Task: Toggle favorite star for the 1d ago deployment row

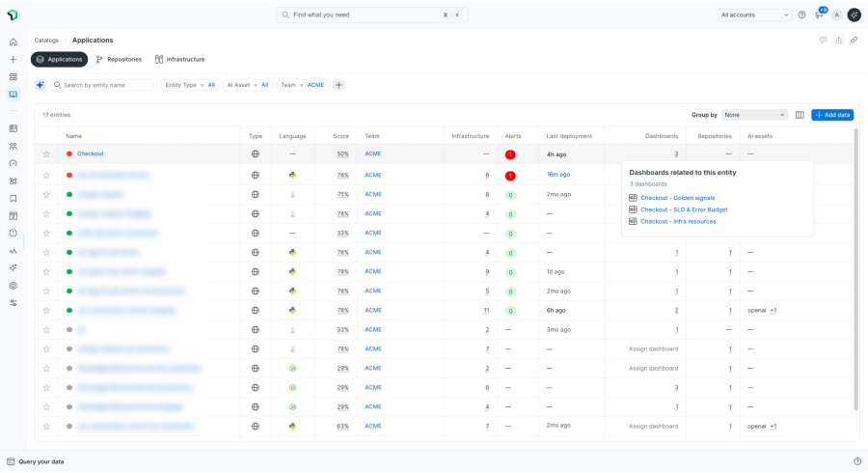Action: point(46,272)
